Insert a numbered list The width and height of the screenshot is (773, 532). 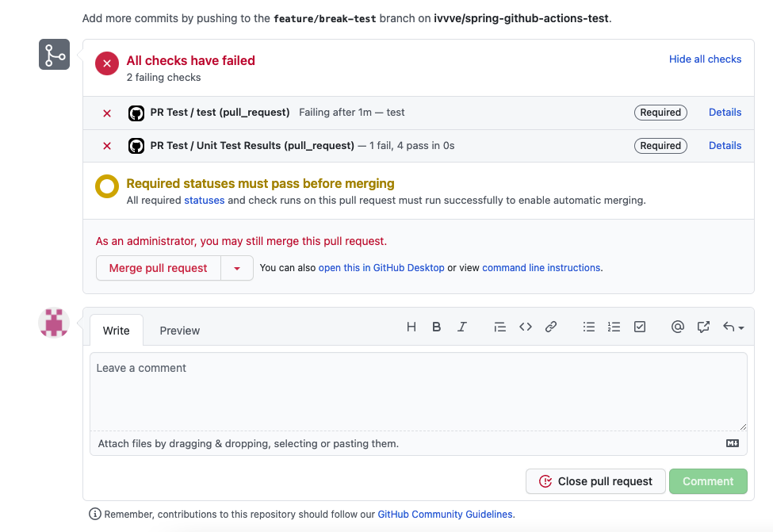point(614,327)
